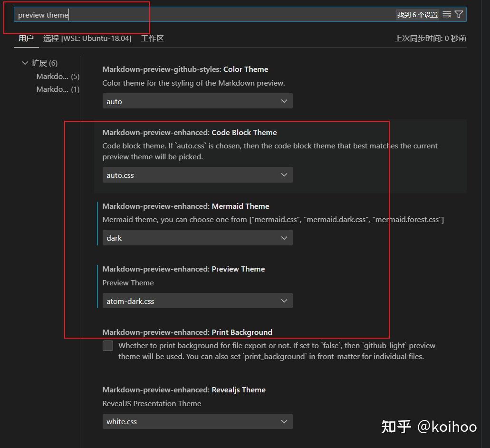Select the Markdo... (1) tree entry
This screenshot has width=490, height=448.
pos(58,89)
